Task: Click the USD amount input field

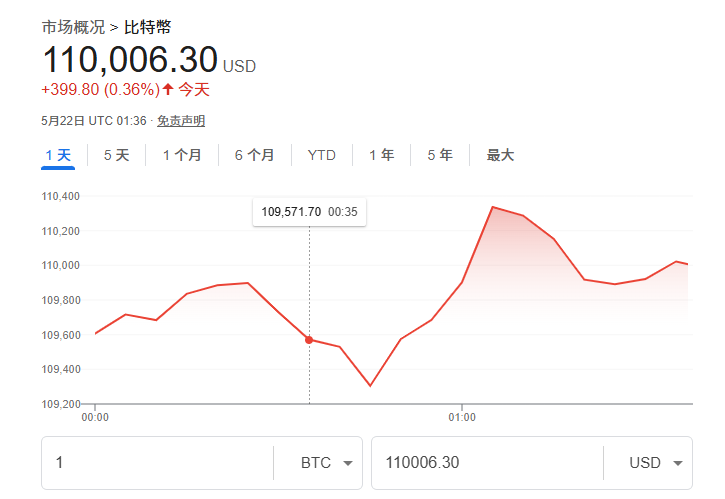Action: [487, 463]
